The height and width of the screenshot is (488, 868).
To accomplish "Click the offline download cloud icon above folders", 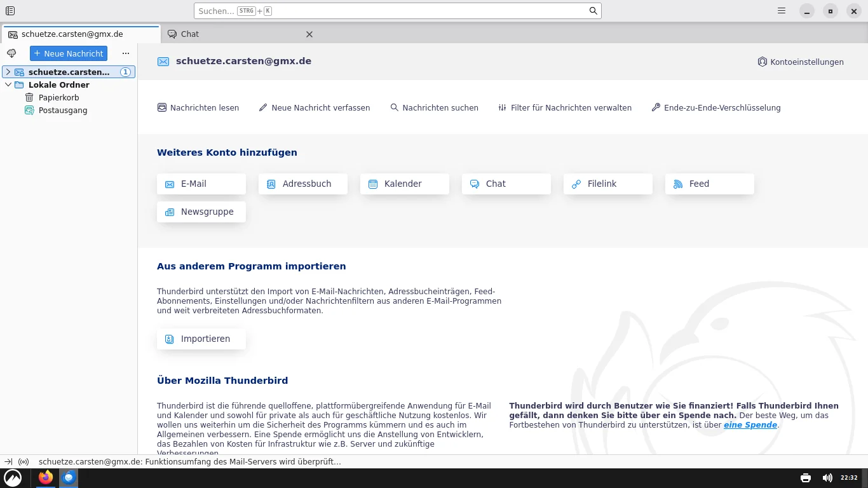I will click(x=11, y=53).
